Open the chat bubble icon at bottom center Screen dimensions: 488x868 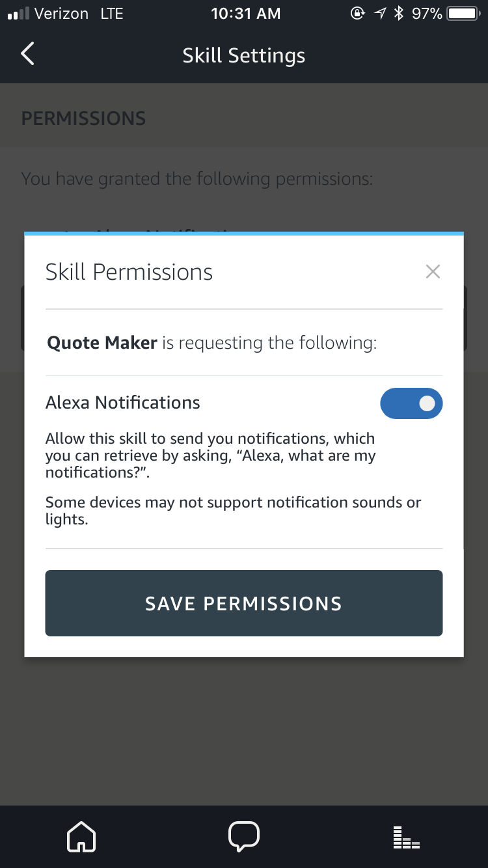pyautogui.click(x=244, y=836)
